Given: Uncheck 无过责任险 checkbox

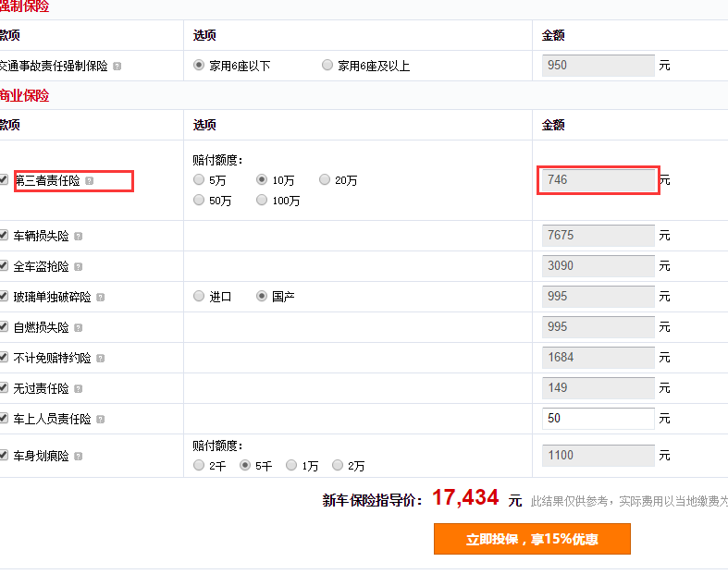Looking at the screenshot, I should pyautogui.click(x=4, y=387).
